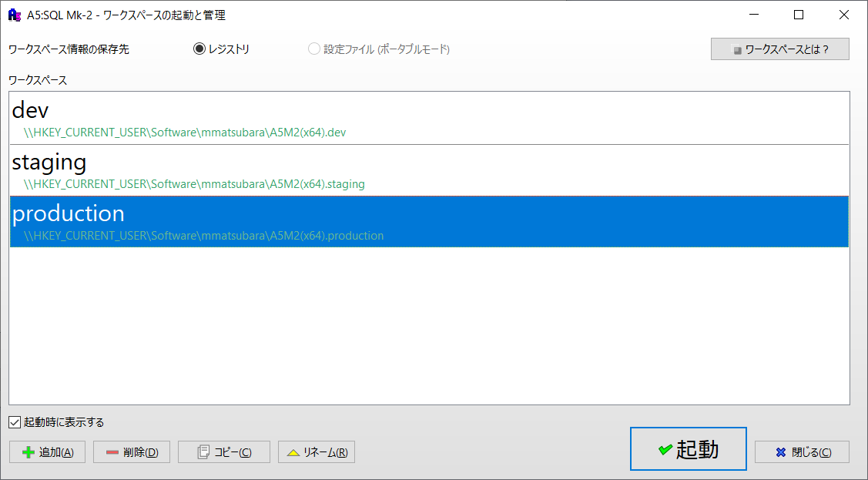The image size is (868, 480).
Task: Click the green checkmark on 起動 button
Action: point(665,449)
